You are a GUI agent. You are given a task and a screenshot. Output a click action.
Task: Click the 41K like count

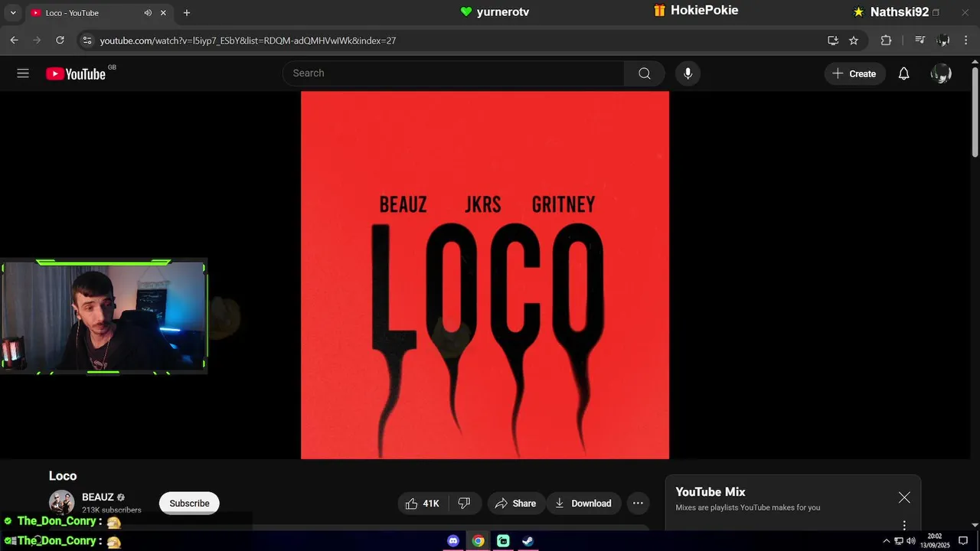click(431, 504)
